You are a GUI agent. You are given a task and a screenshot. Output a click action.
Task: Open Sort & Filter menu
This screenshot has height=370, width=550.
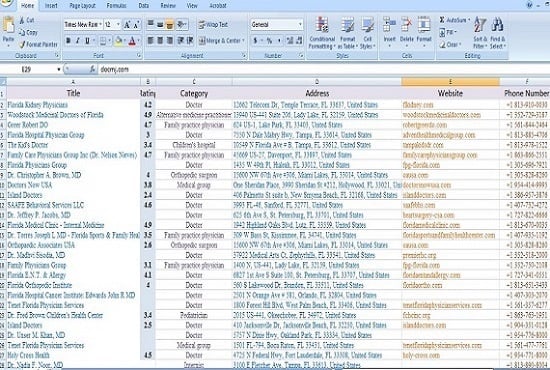click(x=479, y=33)
